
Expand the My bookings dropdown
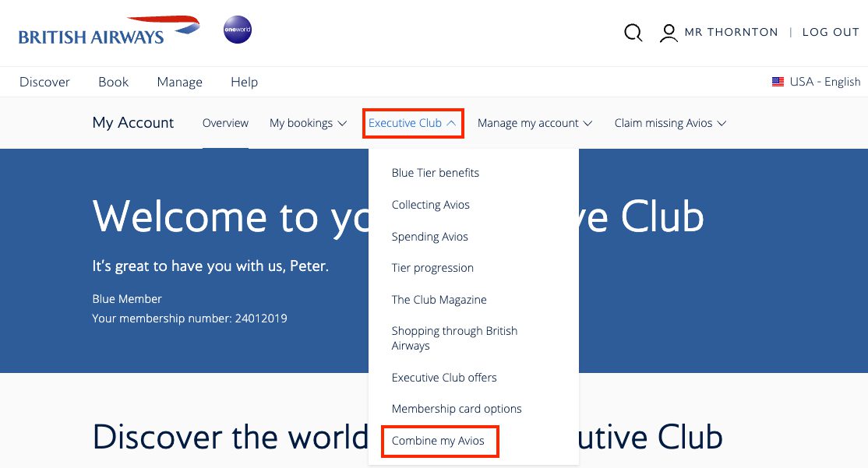coord(307,123)
